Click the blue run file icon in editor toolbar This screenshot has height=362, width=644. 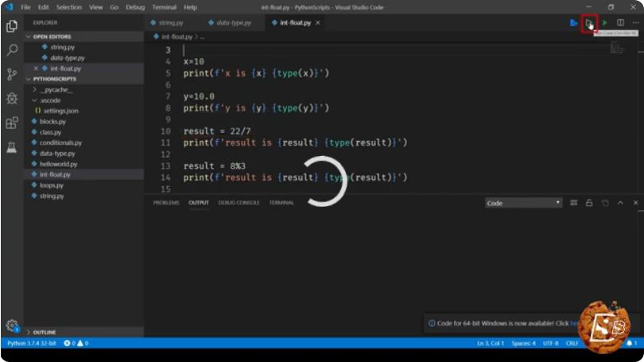(x=574, y=23)
